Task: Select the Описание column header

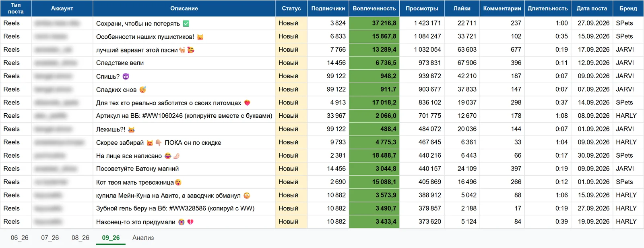Action: (184, 8)
